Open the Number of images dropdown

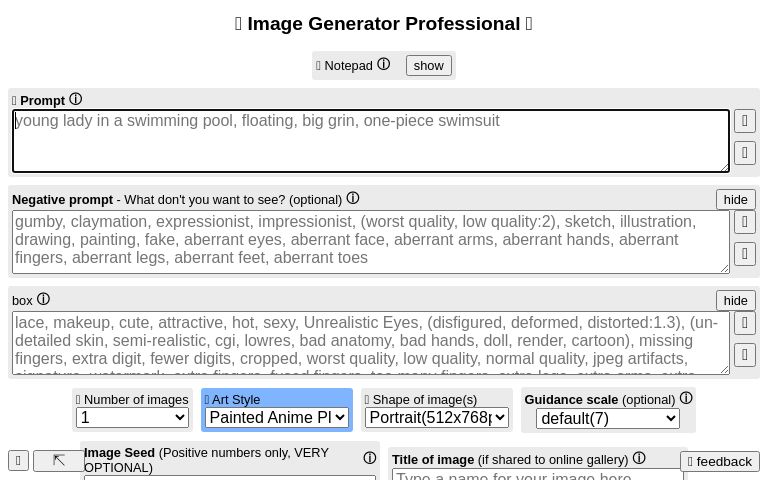[x=133, y=418]
